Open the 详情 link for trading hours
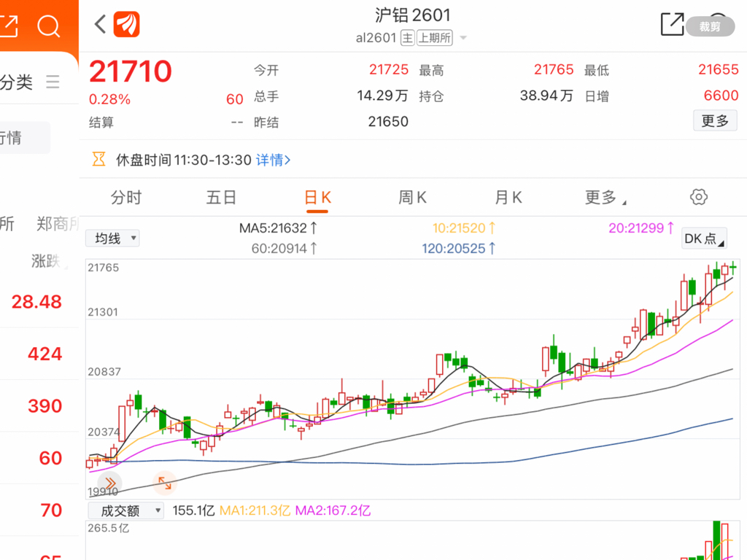Viewport: 747px width, 560px height. pos(273,160)
